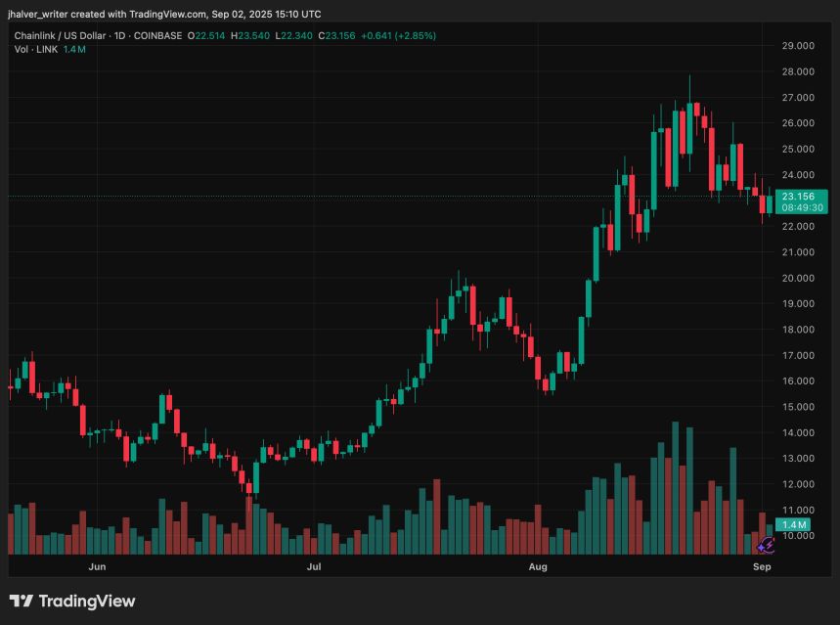Click the Jun label on the time axis
Image resolution: width=840 pixels, height=625 pixels.
pos(95,566)
